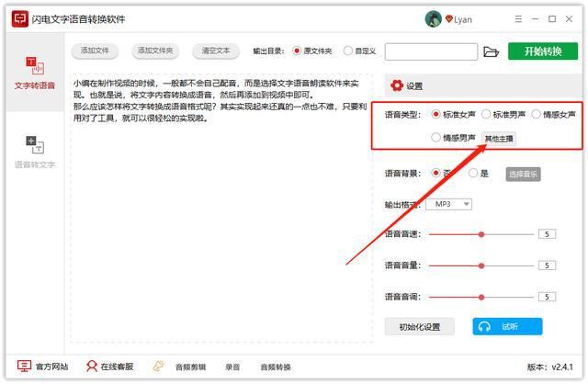The image size is (588, 384).
Task: Adjust the 语音音速 slider
Action: tap(481, 234)
